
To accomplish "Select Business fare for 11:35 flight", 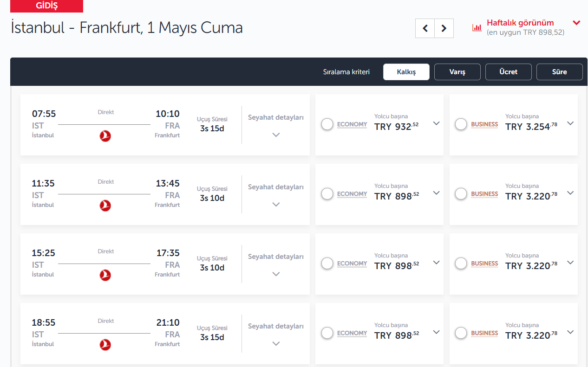I will tap(461, 194).
